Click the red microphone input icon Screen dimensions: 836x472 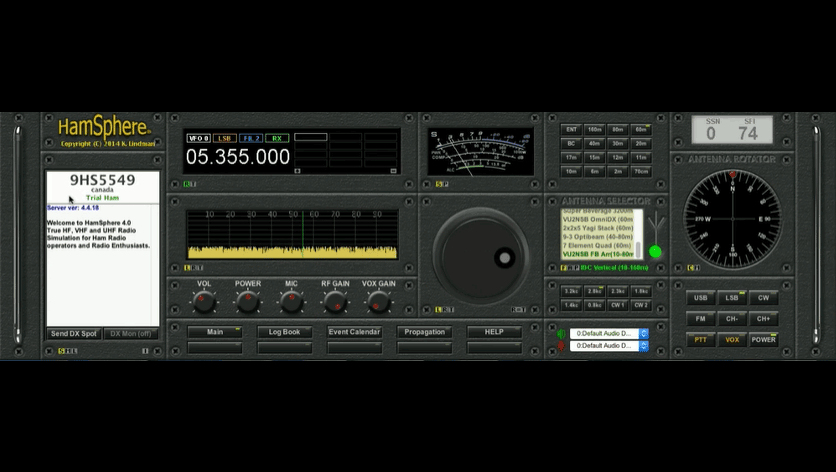(561, 346)
